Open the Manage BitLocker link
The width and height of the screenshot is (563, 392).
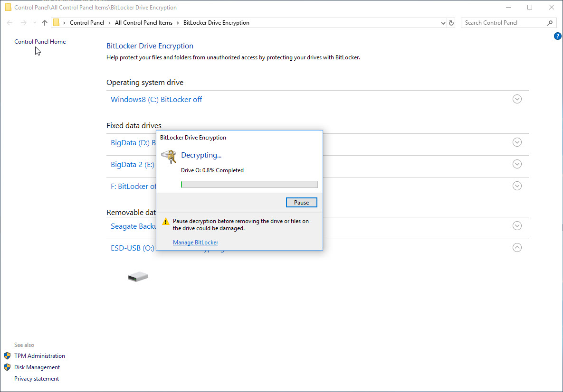coord(195,243)
